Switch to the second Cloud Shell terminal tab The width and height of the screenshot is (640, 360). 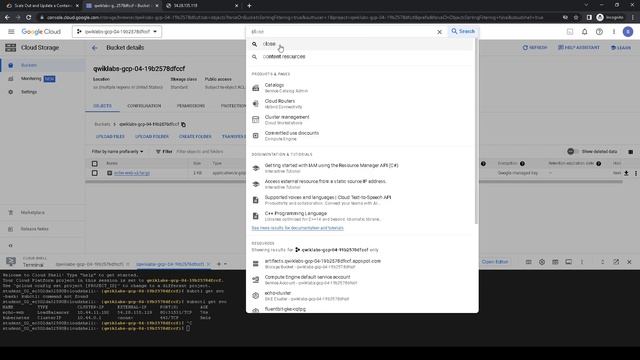170,264
